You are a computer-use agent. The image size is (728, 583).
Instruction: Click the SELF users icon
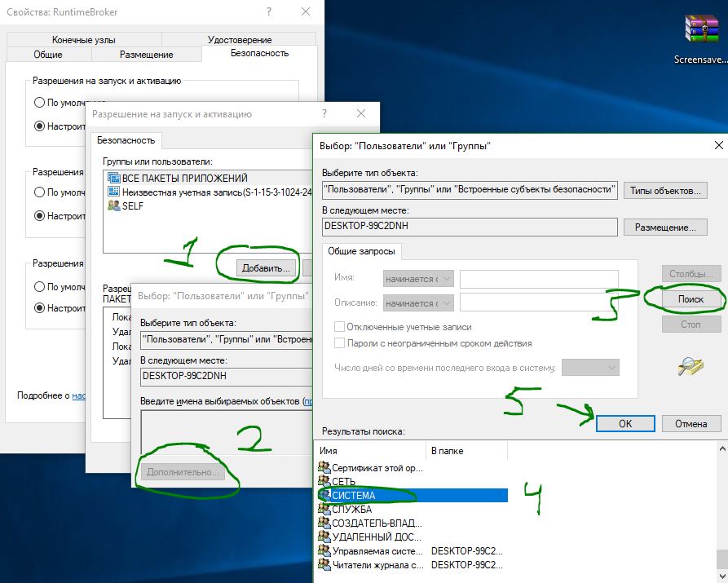[x=113, y=205]
